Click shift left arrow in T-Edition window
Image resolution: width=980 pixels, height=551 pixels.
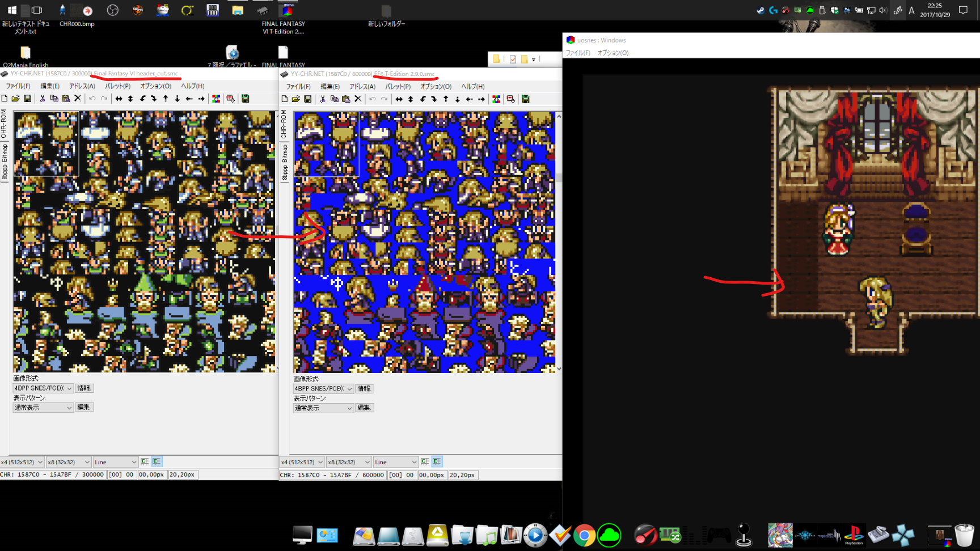point(470,99)
